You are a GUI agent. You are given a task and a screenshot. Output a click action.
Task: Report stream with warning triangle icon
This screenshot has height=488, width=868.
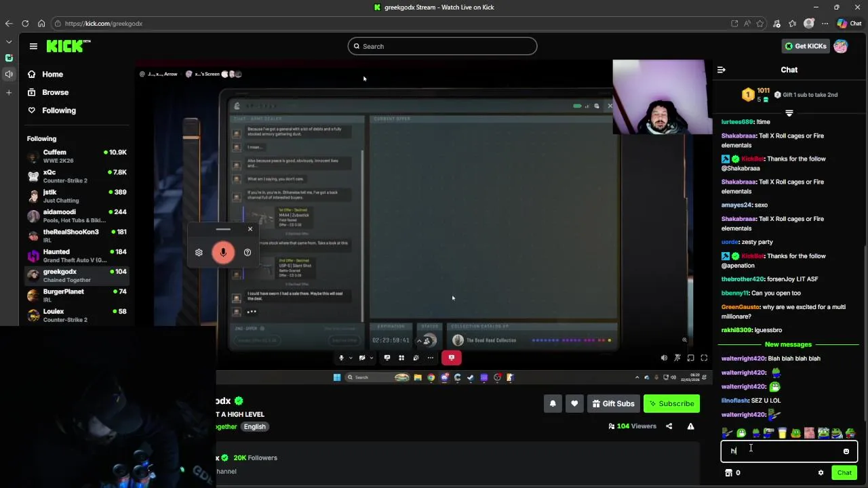click(690, 426)
